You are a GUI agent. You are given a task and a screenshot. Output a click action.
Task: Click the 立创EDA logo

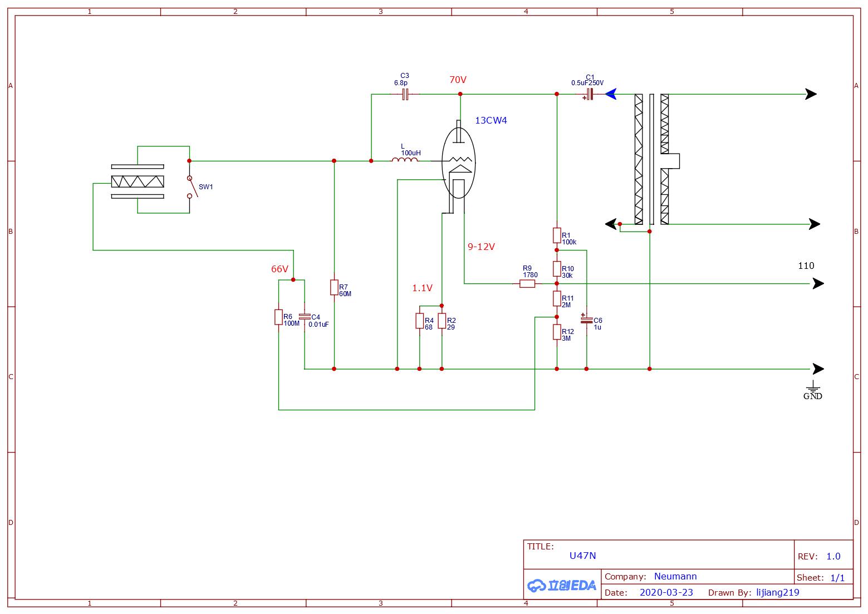(561, 585)
